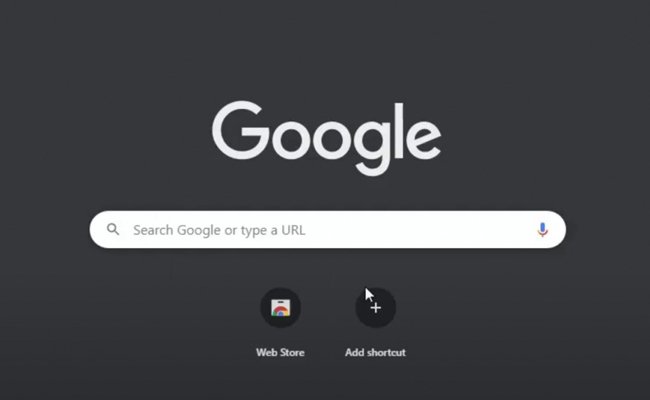Launch Chrome Web Store via rainbow icon
650x400 pixels.
(280, 308)
